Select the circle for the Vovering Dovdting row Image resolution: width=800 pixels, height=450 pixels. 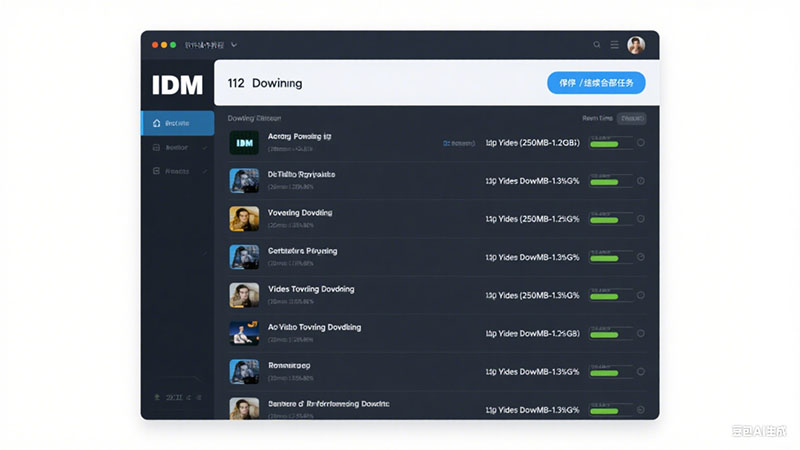(x=641, y=219)
